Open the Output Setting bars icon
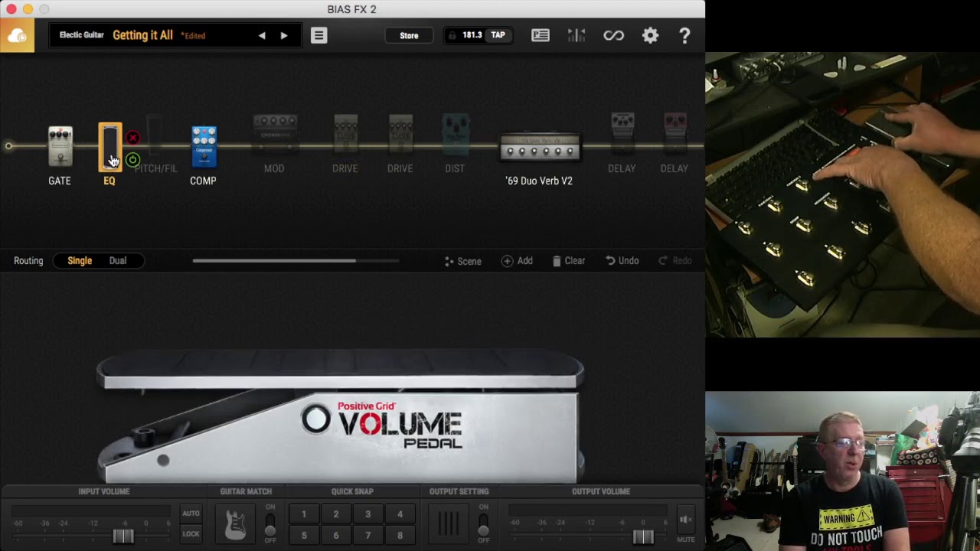 (449, 524)
